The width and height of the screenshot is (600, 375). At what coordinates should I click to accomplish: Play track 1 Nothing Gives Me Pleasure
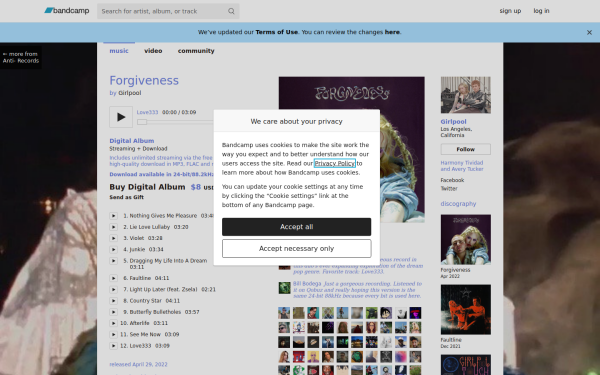[x=113, y=216]
